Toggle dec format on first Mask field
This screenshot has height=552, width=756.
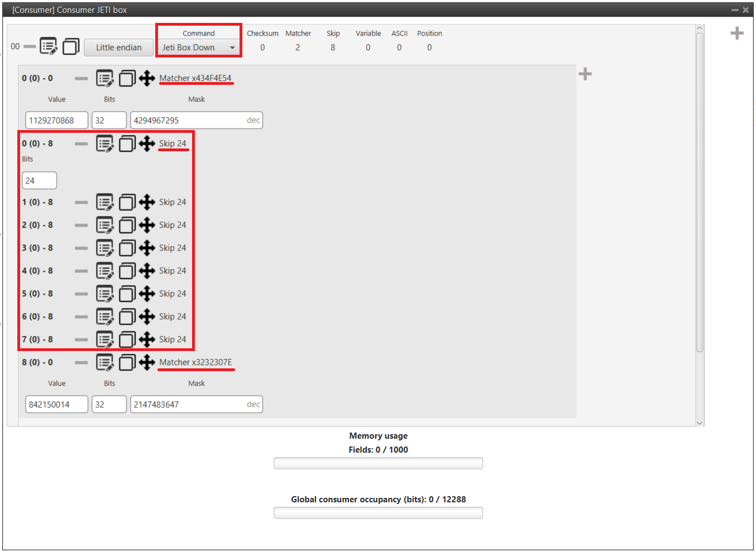tap(253, 121)
